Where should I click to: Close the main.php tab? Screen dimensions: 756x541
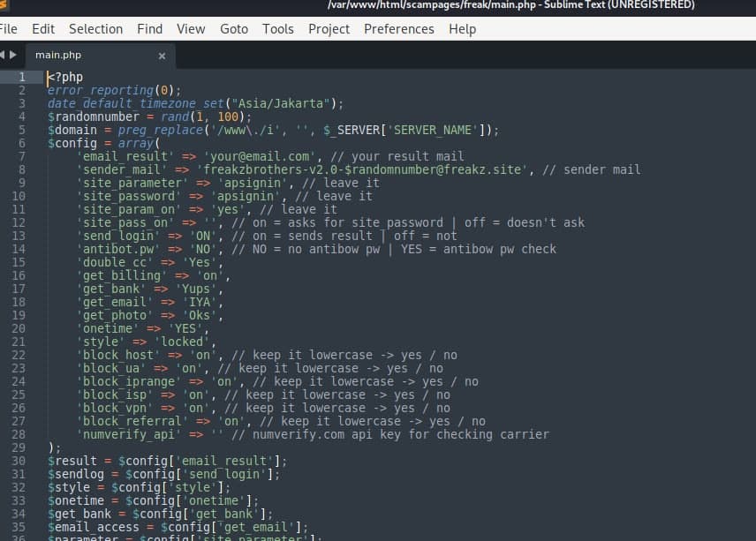point(162,56)
